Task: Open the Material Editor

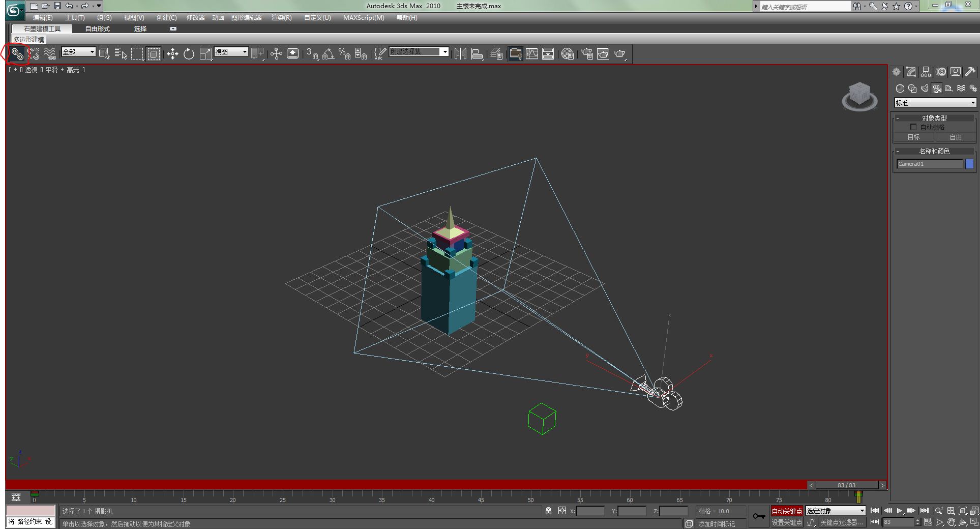Action: click(x=568, y=54)
